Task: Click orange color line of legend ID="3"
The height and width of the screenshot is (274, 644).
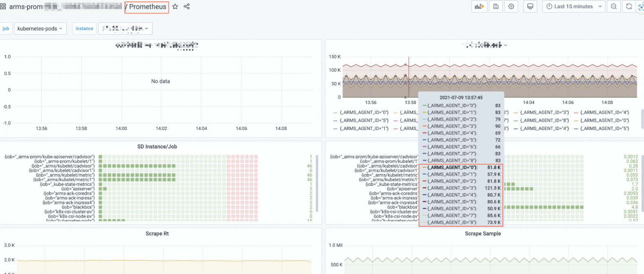Action: pyautogui.click(x=516, y=113)
